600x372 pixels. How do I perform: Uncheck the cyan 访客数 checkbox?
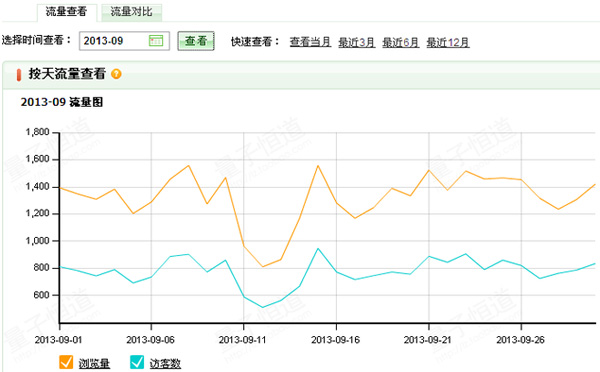(137, 362)
